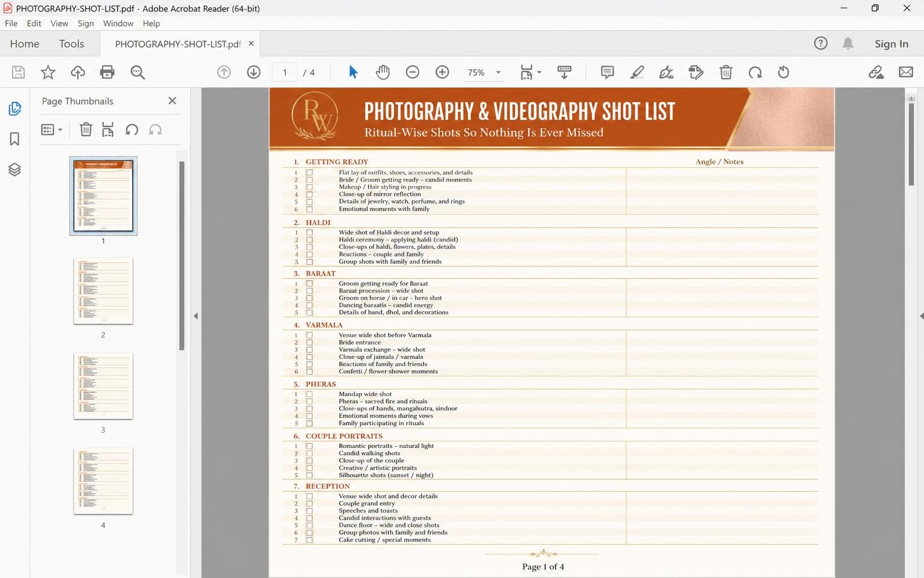Check 'Candid walking shots' checkbox
924x578 pixels.
309,453
